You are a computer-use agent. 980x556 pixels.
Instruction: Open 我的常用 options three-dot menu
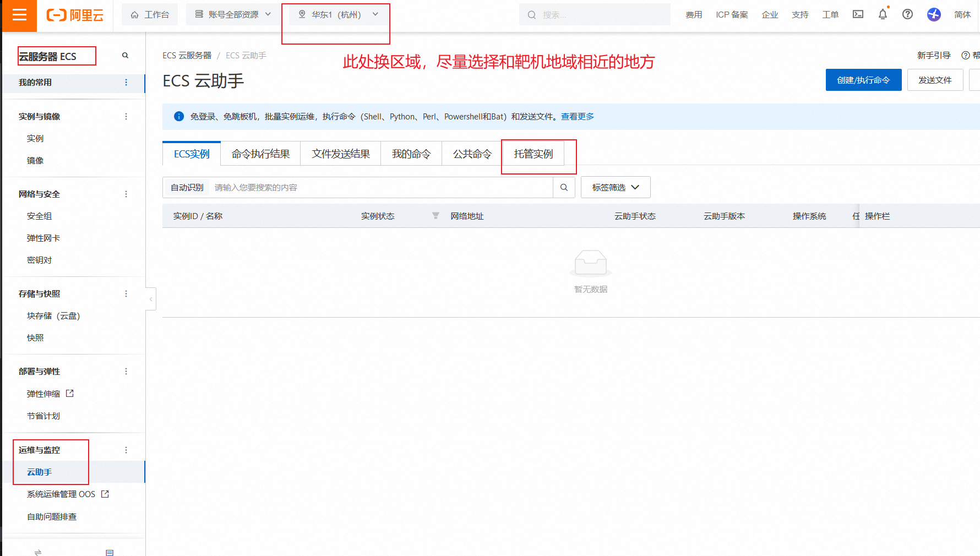(x=126, y=83)
